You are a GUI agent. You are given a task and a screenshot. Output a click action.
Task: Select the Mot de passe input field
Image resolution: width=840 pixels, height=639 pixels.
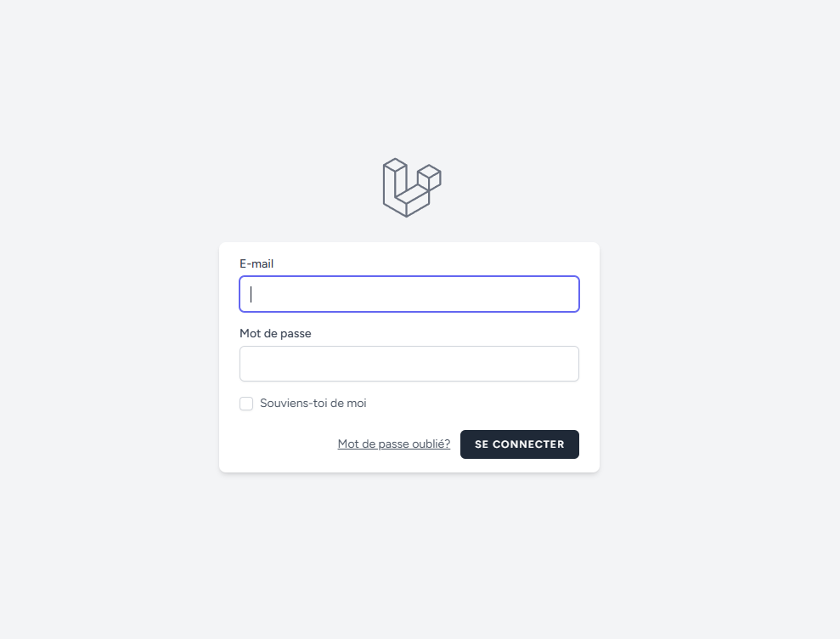tap(409, 364)
